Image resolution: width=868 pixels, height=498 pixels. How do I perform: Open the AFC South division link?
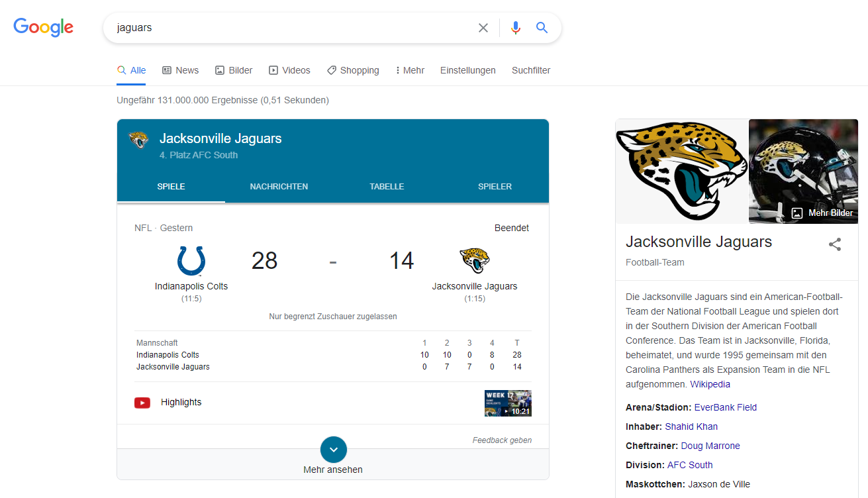pos(690,465)
